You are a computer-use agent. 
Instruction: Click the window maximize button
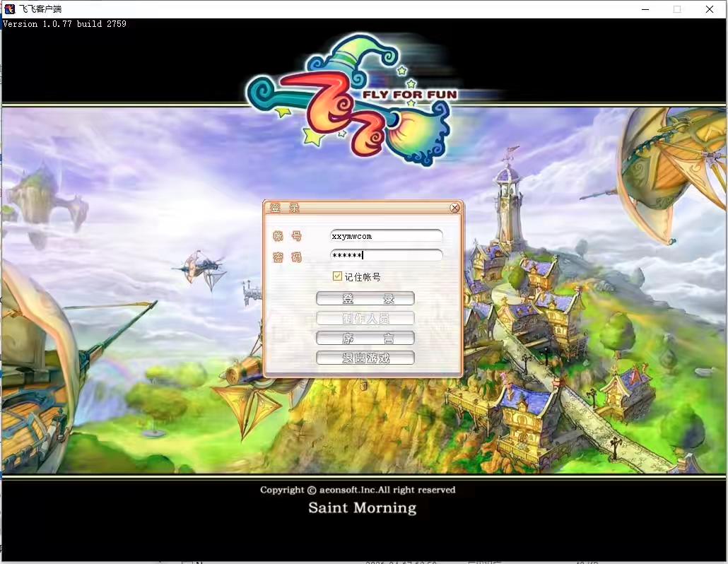[x=677, y=9]
